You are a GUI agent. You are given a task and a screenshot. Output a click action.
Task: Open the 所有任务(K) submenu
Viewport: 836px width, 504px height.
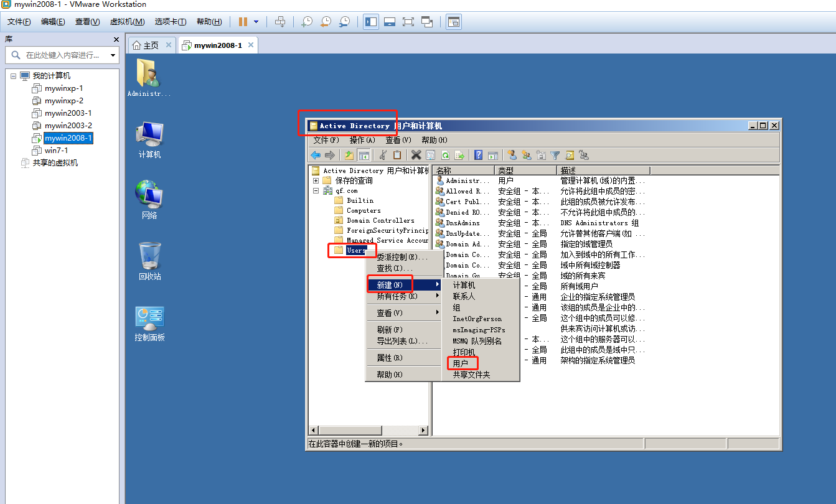point(403,296)
